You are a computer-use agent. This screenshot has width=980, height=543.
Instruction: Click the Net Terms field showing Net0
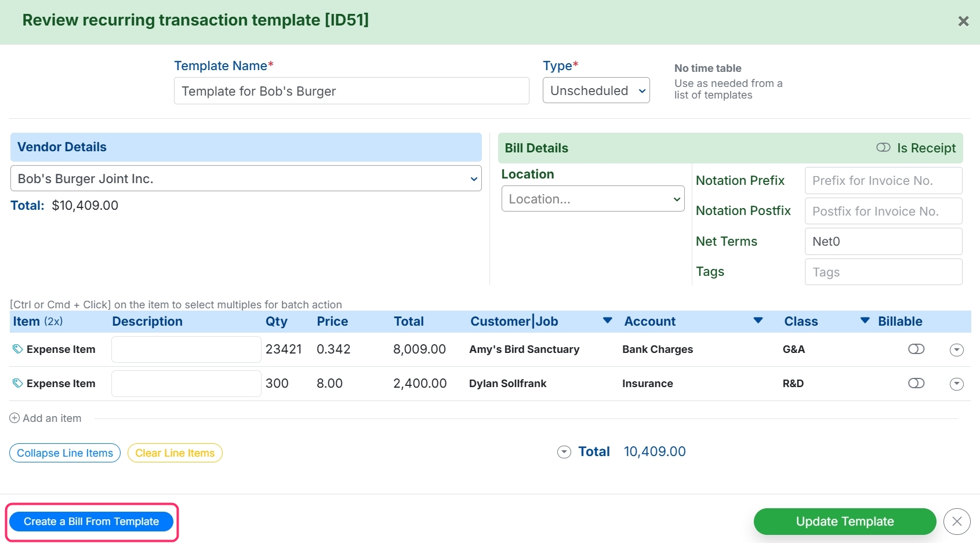click(x=884, y=241)
